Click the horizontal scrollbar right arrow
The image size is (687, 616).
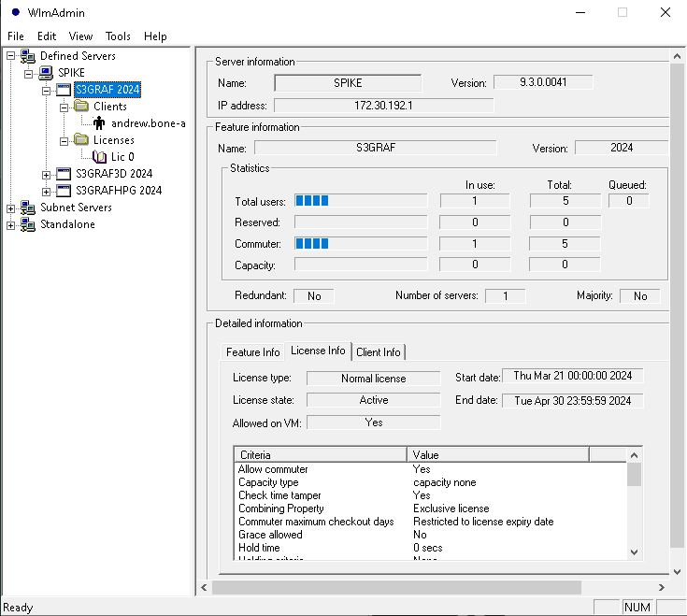pyautogui.click(x=662, y=588)
